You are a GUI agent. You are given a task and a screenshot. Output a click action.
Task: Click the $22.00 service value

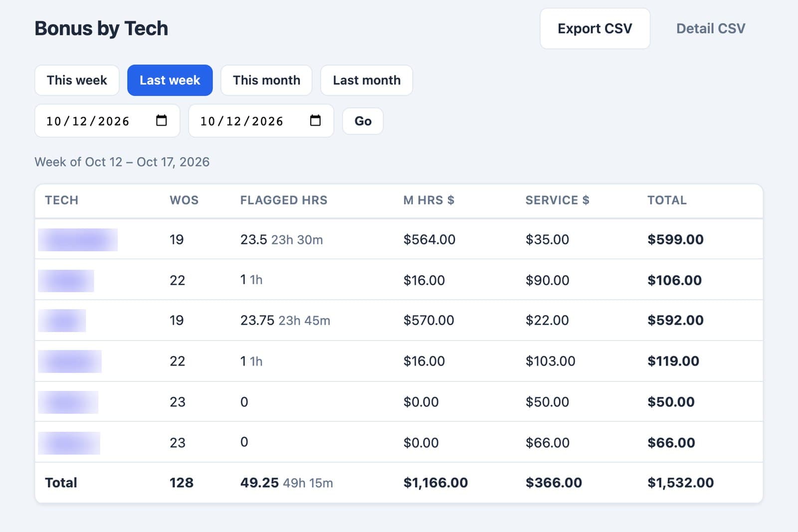(x=547, y=321)
